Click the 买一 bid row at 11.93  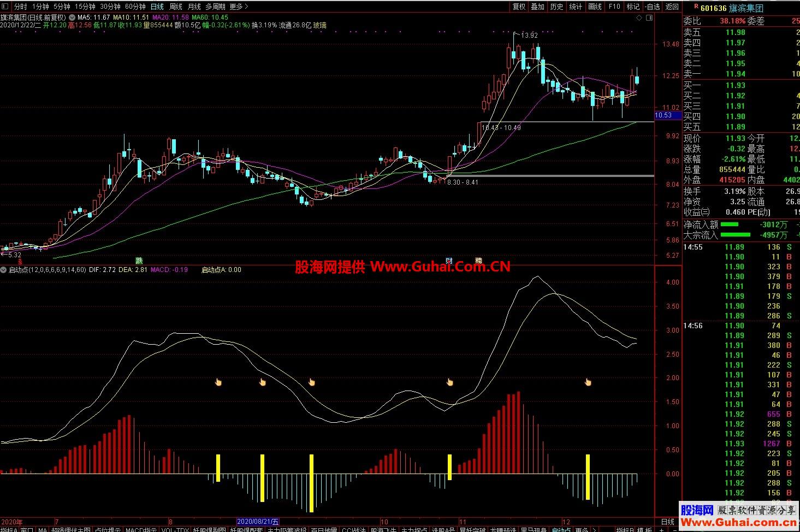(742, 85)
